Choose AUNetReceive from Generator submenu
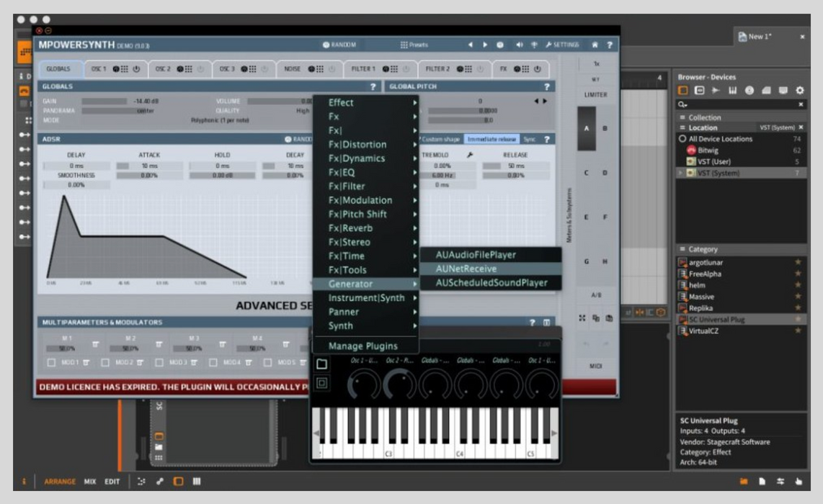 click(466, 269)
